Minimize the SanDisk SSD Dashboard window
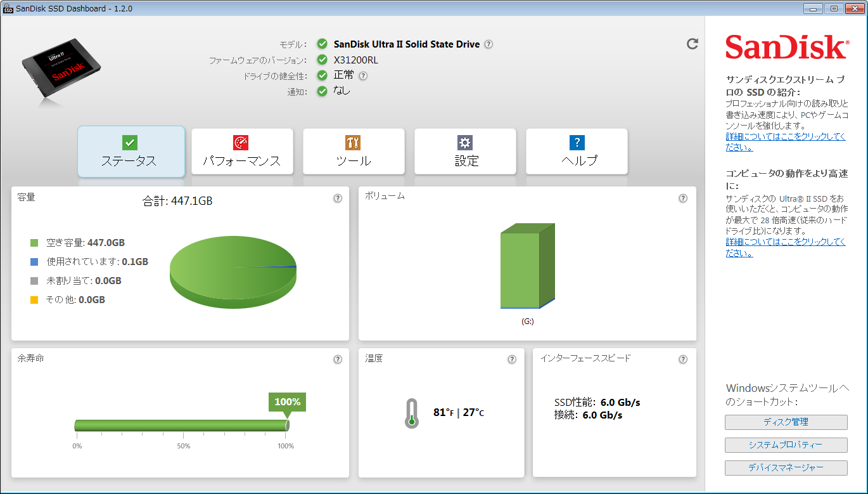The image size is (868, 494). point(813,8)
